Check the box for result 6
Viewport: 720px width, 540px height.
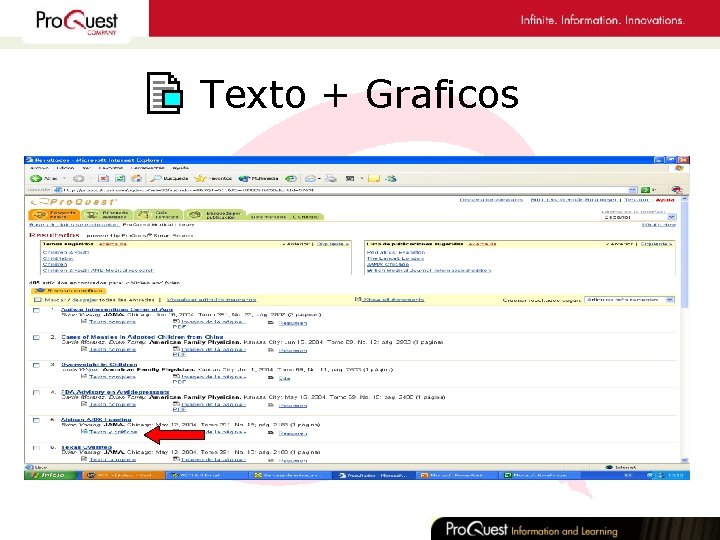pyautogui.click(x=36, y=448)
